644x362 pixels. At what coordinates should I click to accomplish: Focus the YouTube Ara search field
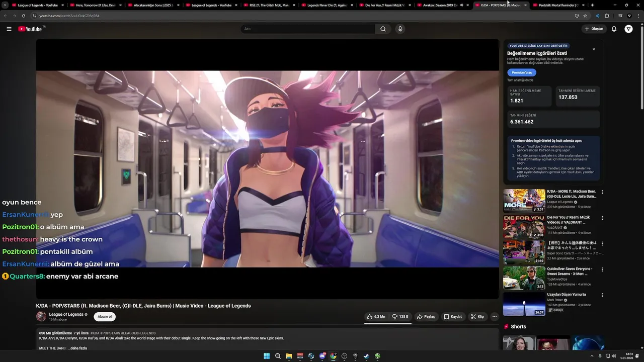coord(308,29)
